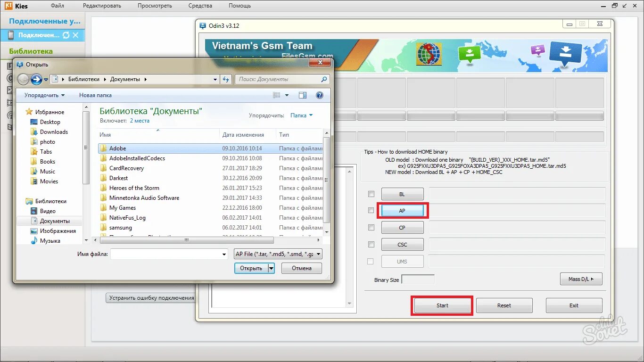Open recent locations arrow near Forward button
The height and width of the screenshot is (362, 644).
click(x=46, y=80)
